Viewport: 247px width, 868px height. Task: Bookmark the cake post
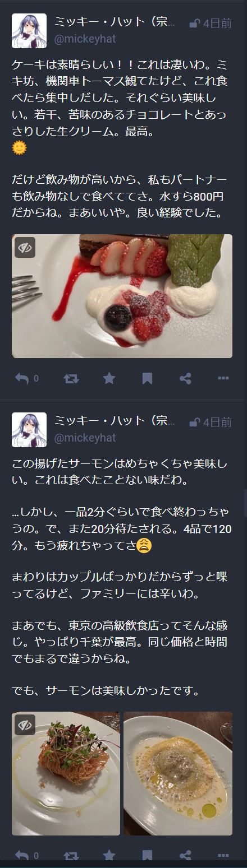tap(147, 378)
